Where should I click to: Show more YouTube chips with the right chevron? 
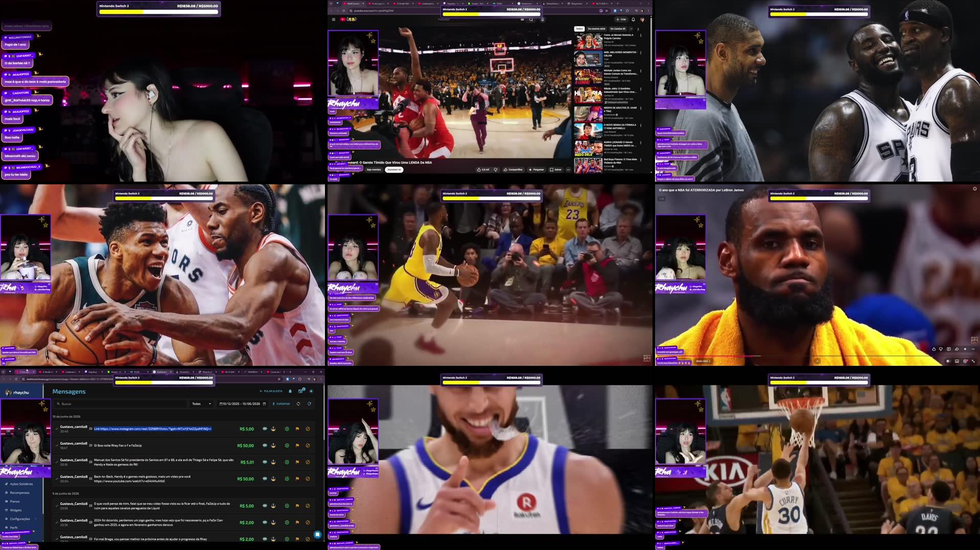(638, 29)
